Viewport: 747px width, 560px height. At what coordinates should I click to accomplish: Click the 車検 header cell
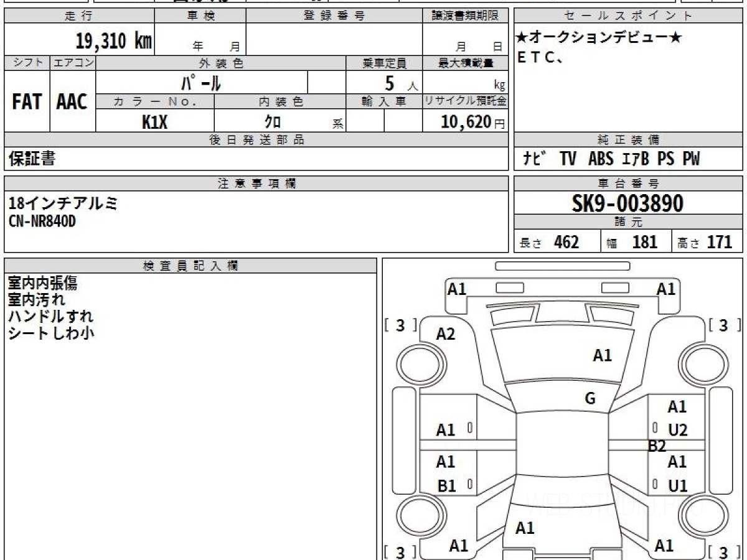pyautogui.click(x=200, y=16)
